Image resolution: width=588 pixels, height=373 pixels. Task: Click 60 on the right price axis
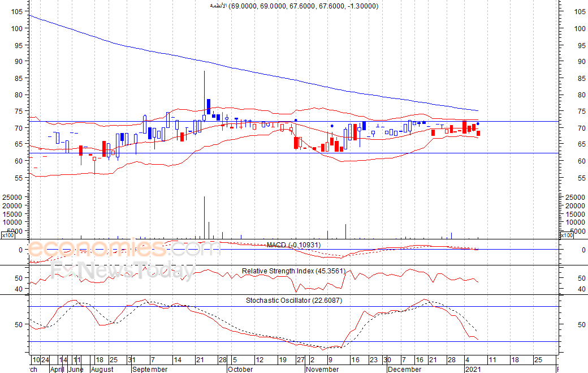pyautogui.click(x=582, y=161)
